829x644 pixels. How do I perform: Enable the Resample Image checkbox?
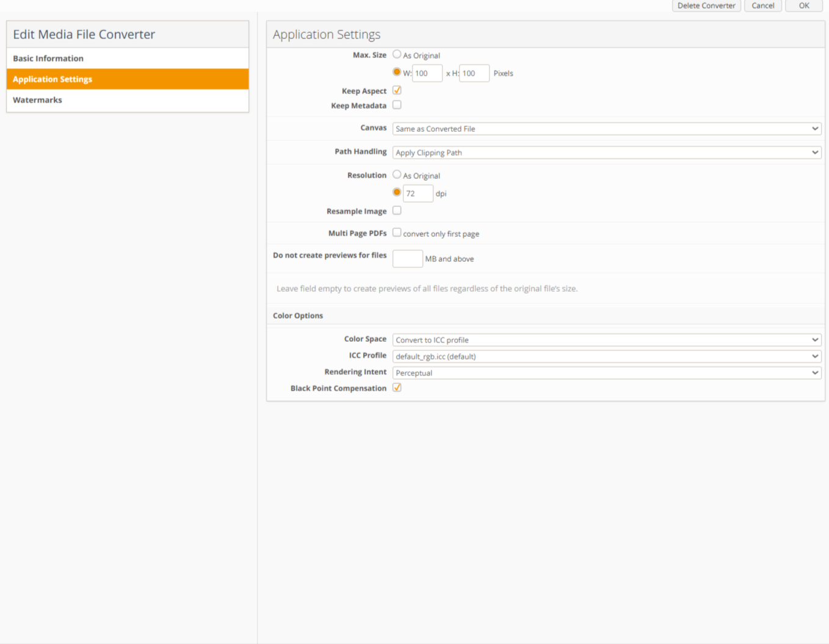click(397, 211)
